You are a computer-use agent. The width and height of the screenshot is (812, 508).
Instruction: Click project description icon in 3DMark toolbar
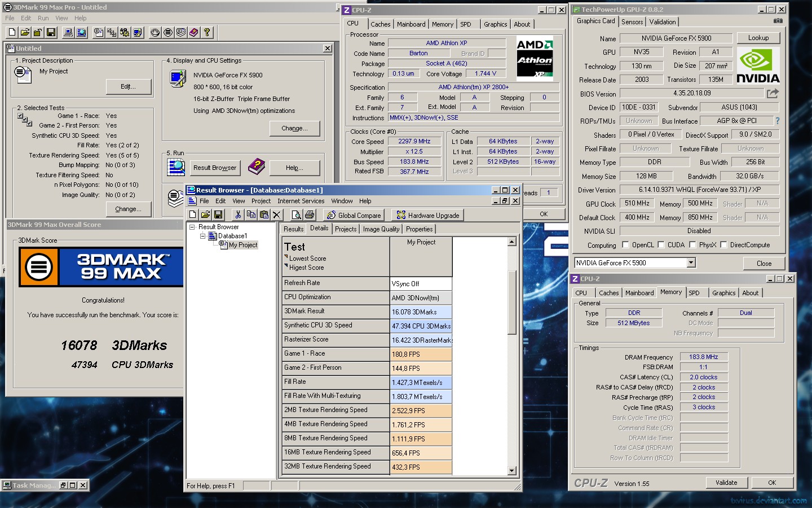click(x=99, y=33)
